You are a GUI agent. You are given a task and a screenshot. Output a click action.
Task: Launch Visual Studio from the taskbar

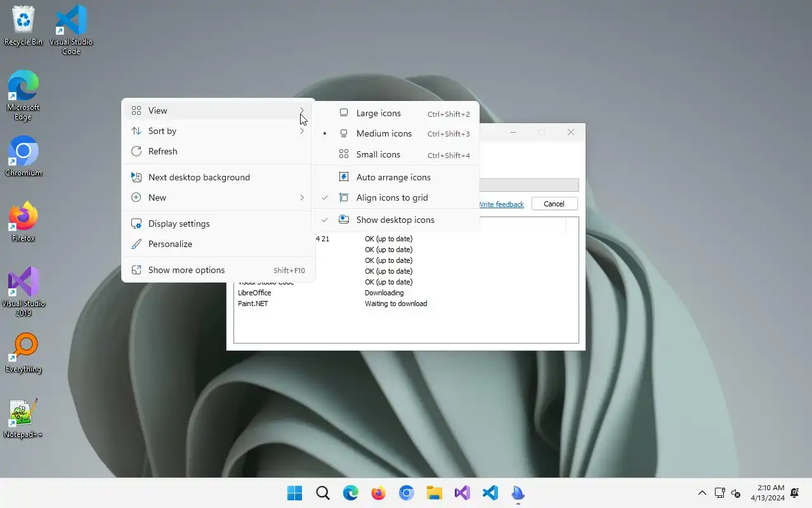click(x=462, y=493)
